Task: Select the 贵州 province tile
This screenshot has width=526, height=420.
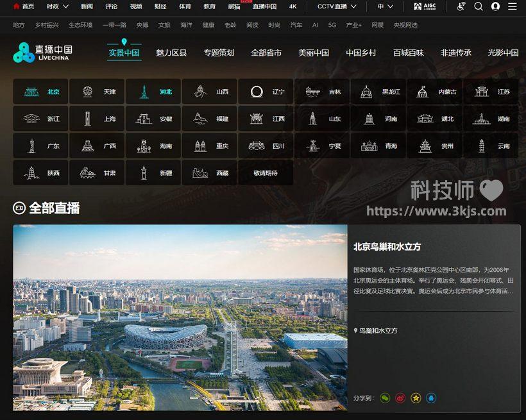Action: [x=435, y=146]
